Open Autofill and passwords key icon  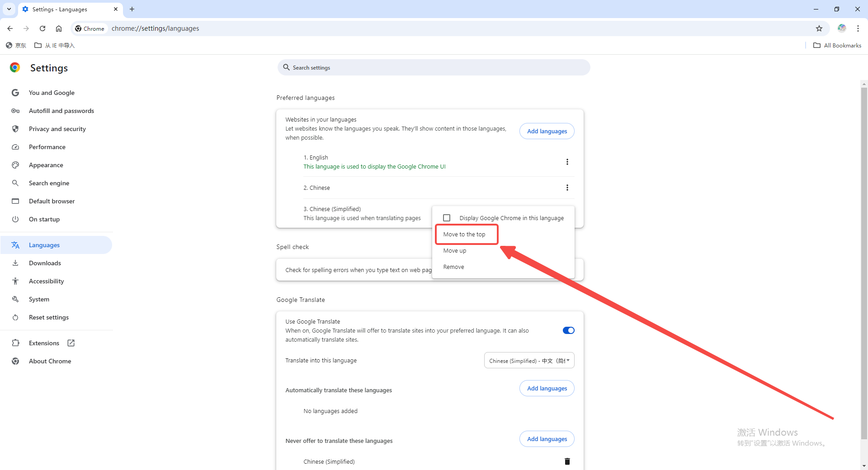[15, 111]
